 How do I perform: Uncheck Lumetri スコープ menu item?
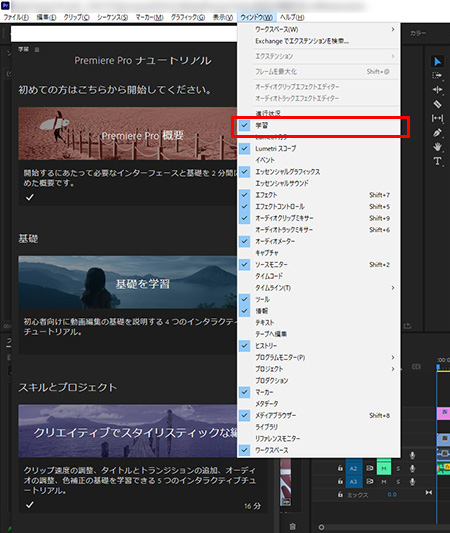tap(318, 149)
